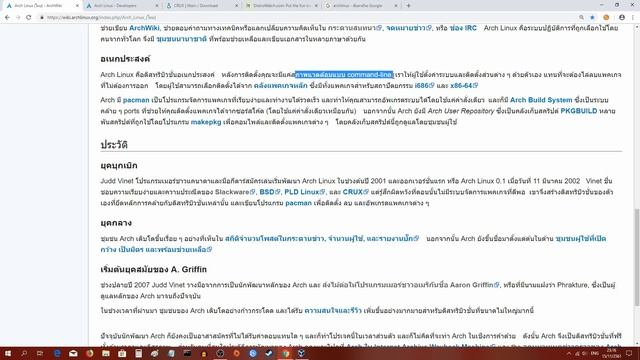Open the Chrome three-dot menu
The height and width of the screenshot is (360, 640).
[633, 18]
